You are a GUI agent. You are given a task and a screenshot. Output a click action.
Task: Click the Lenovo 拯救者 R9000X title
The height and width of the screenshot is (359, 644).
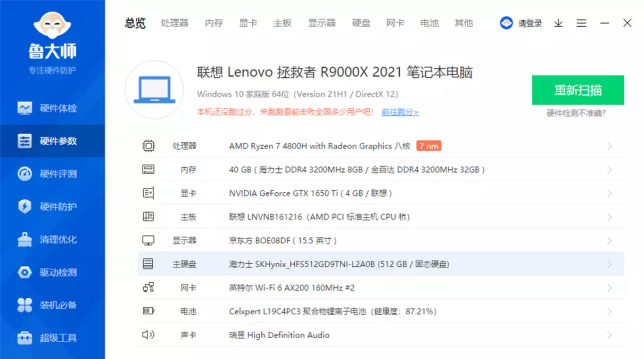click(335, 72)
